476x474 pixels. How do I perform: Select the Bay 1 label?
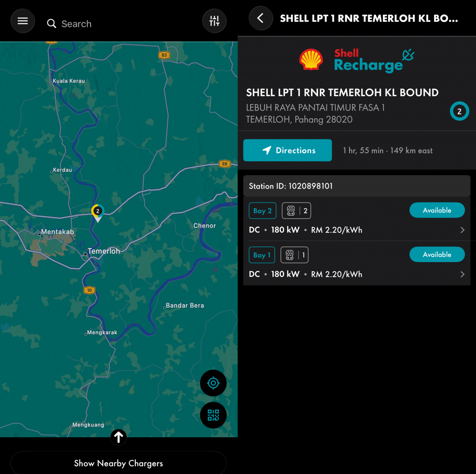[262, 255]
